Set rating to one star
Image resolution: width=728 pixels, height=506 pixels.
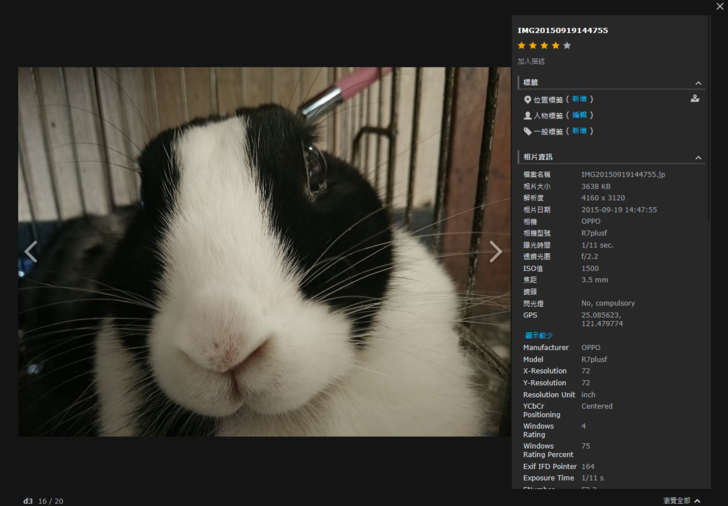click(x=521, y=45)
